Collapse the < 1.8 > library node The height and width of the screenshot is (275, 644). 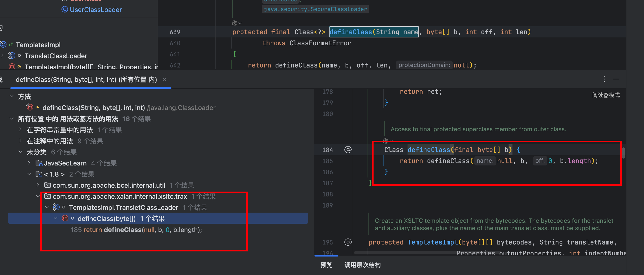tap(29, 174)
